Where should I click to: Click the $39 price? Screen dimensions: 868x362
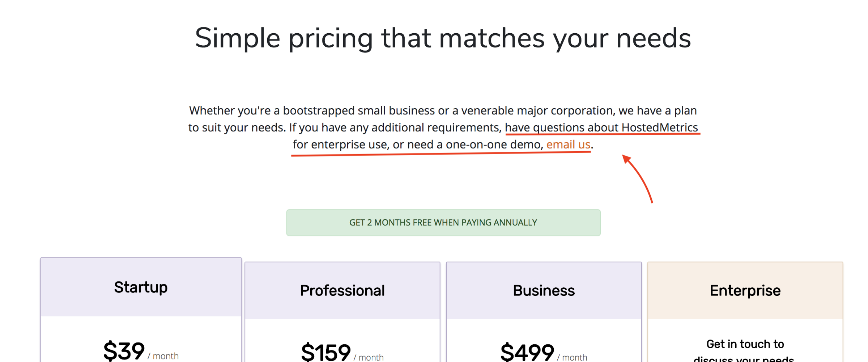point(124,351)
